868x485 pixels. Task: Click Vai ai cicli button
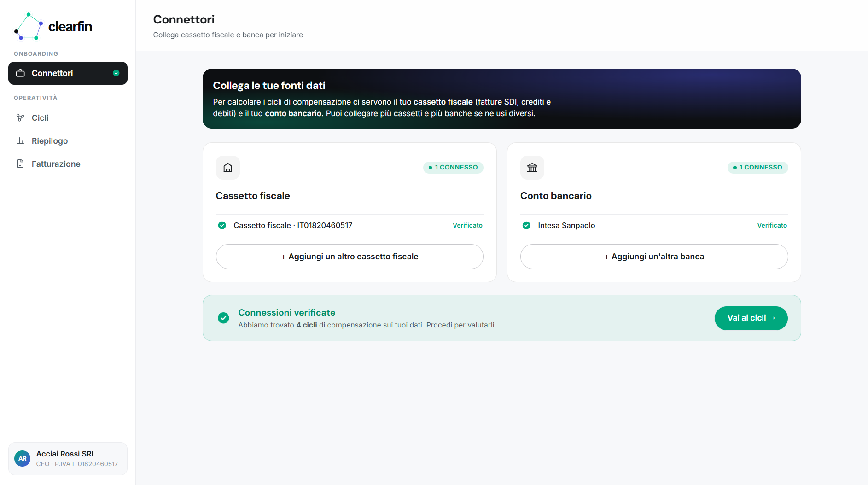751,318
